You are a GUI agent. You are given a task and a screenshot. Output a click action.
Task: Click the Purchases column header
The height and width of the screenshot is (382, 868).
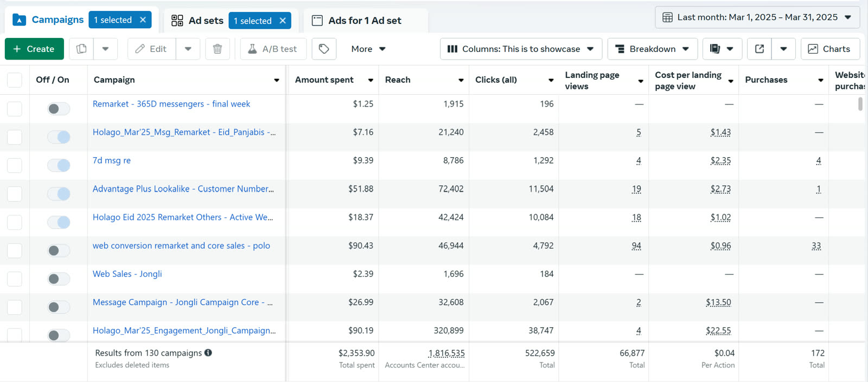coord(766,80)
